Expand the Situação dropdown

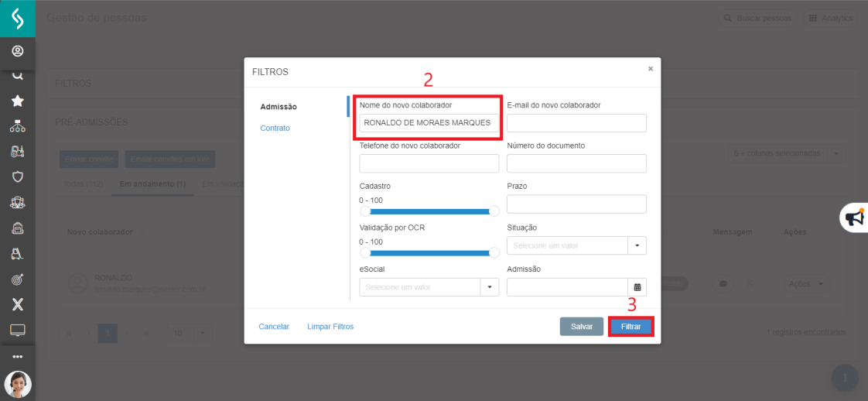coord(637,245)
